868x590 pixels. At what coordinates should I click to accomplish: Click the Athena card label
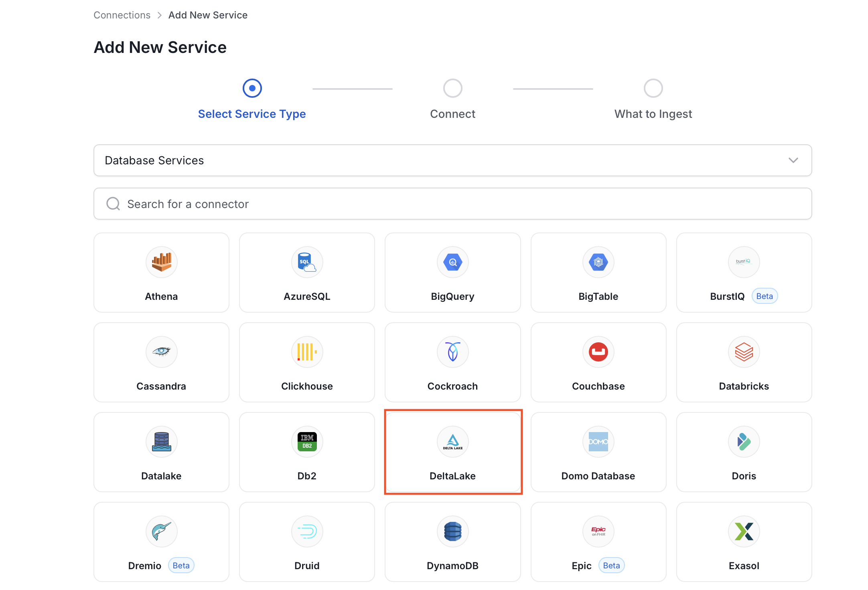pos(161,297)
